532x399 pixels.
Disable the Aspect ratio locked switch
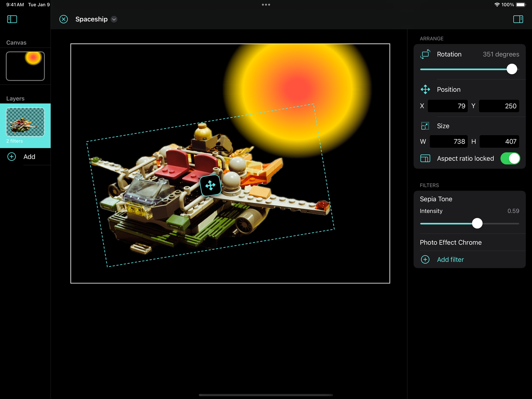click(510, 159)
